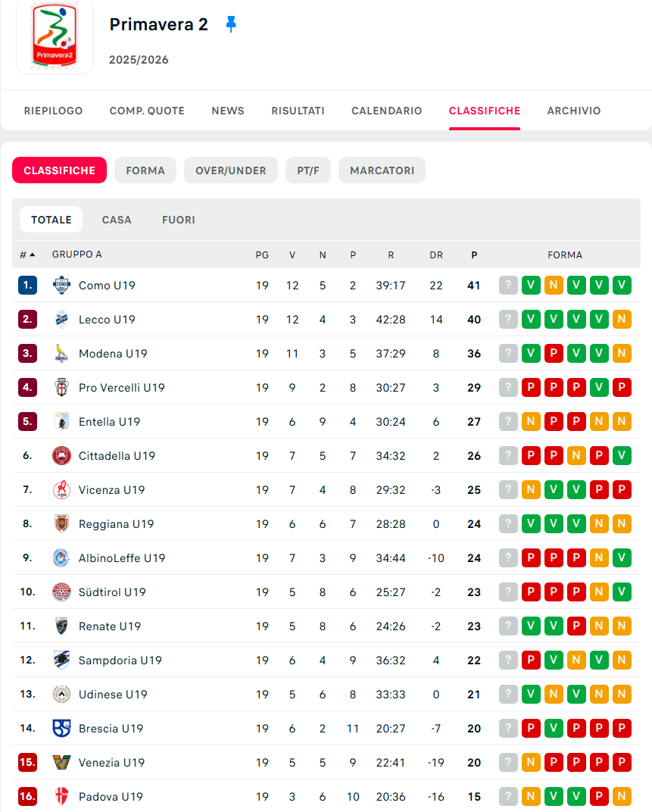Click the Modena U19 team crest
652x812 pixels.
[x=61, y=354]
